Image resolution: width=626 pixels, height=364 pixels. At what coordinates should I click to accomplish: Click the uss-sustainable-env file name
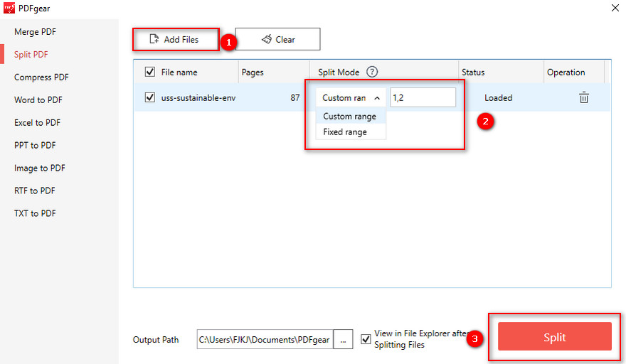tap(198, 98)
